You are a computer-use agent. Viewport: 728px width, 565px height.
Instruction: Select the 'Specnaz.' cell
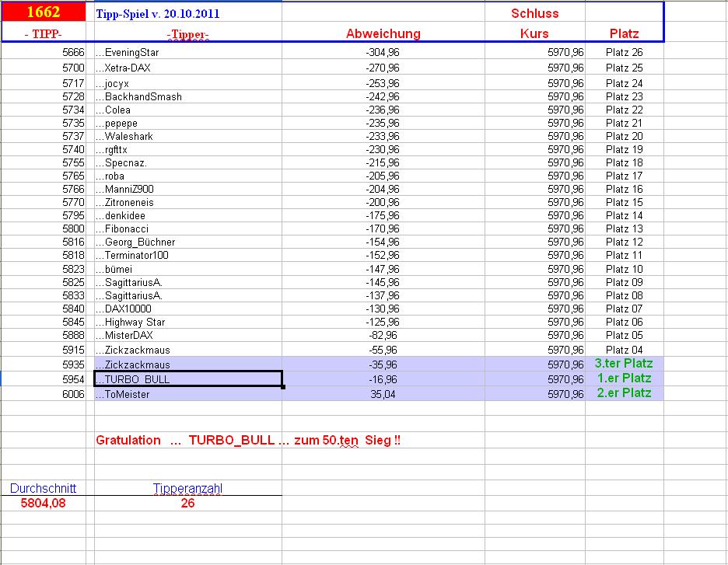[188, 163]
